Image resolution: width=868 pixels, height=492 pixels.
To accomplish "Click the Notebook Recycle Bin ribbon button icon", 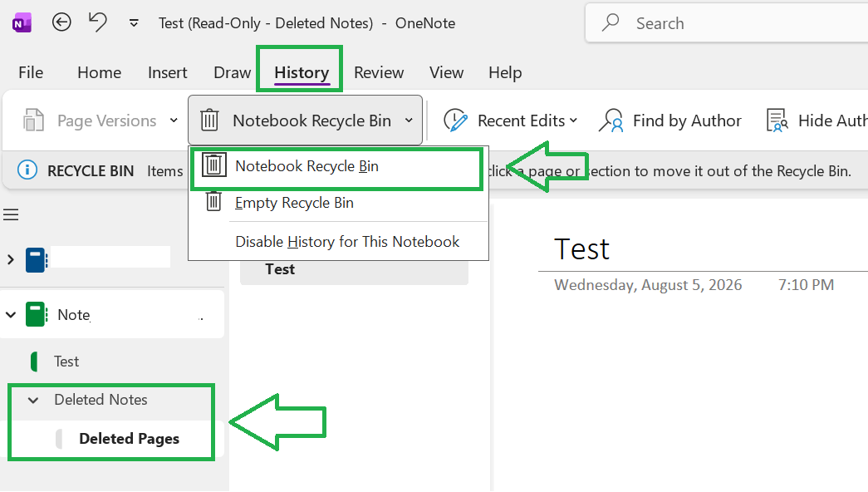I will coord(210,121).
